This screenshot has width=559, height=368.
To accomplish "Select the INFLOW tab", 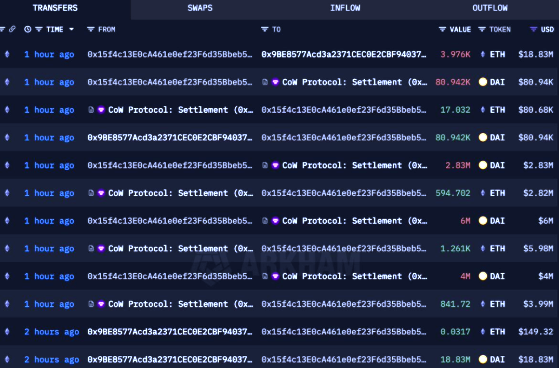I will 345,8.
